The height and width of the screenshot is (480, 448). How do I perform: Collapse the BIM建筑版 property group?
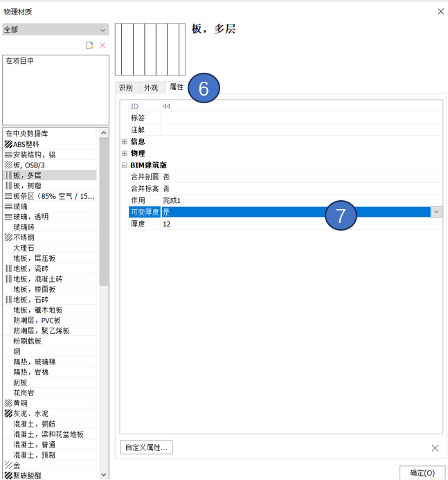click(x=125, y=166)
